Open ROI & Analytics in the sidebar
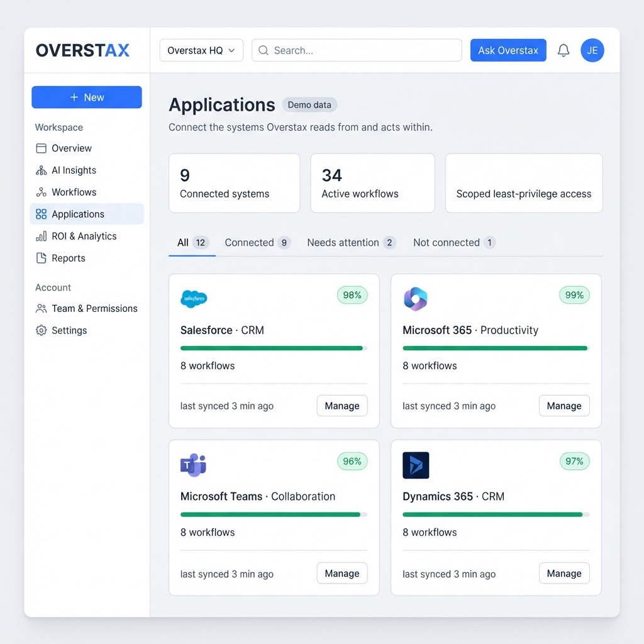This screenshot has width=644, height=644. click(87, 236)
